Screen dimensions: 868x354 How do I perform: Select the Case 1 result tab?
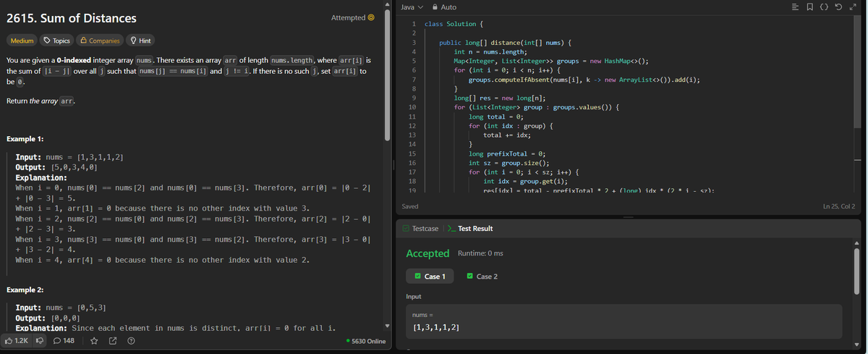click(x=430, y=277)
